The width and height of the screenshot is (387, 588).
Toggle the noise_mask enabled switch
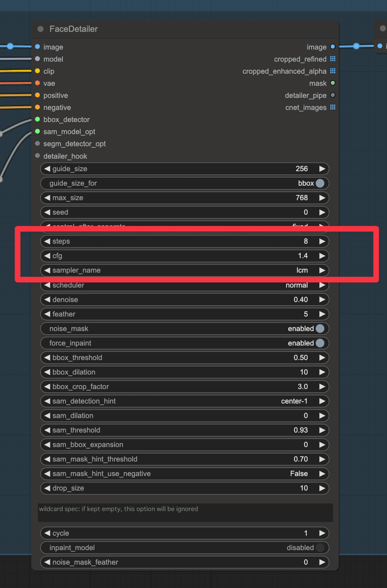[x=320, y=329]
